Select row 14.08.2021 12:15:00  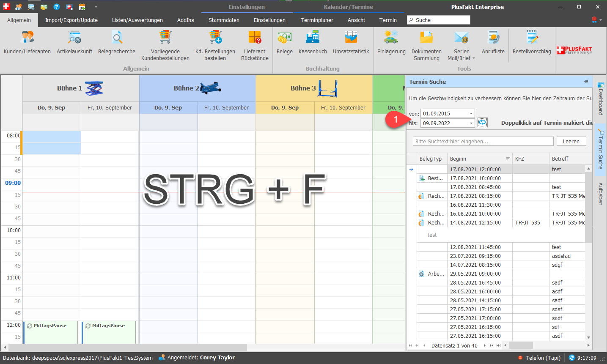[501, 222]
